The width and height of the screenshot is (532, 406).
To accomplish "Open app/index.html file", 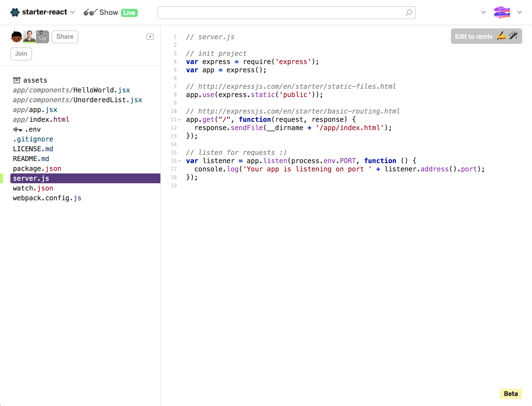I will (x=41, y=120).
